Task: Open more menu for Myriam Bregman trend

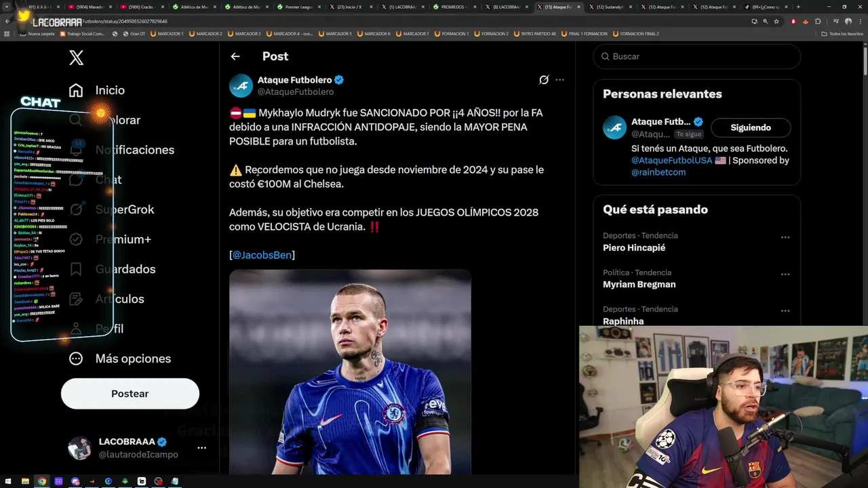Action: 785,274
